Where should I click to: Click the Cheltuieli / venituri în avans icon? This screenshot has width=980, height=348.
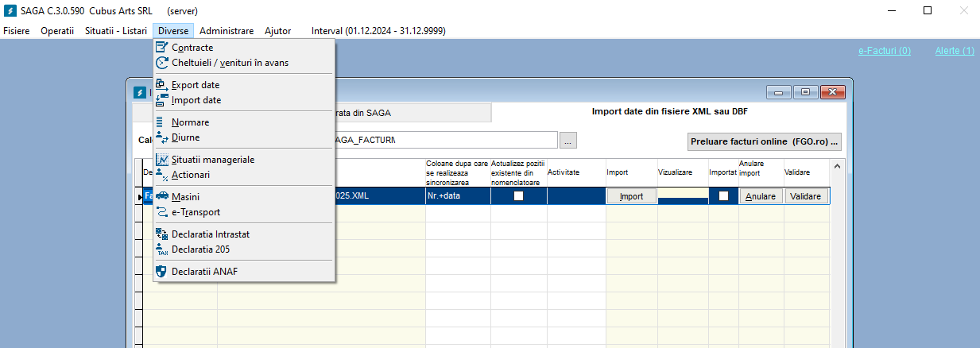[162, 63]
